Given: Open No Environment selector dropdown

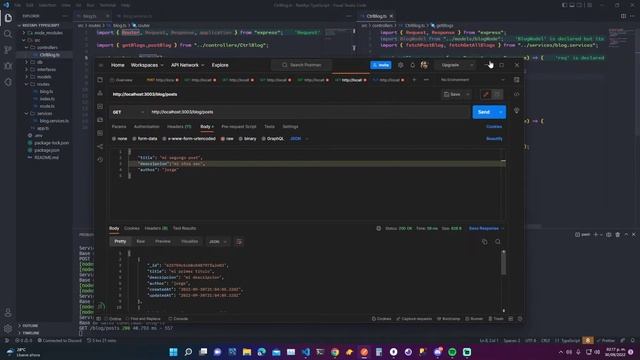Looking at the screenshot, I should (x=473, y=80).
